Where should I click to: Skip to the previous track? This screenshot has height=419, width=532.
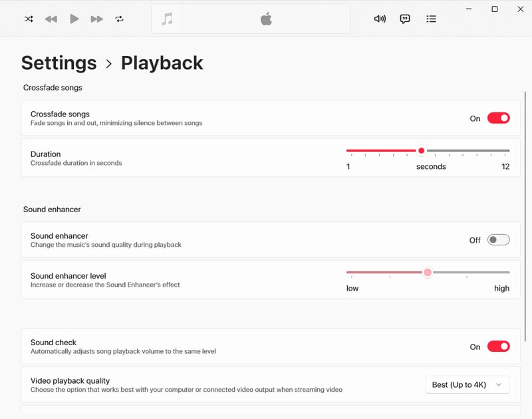coord(51,19)
